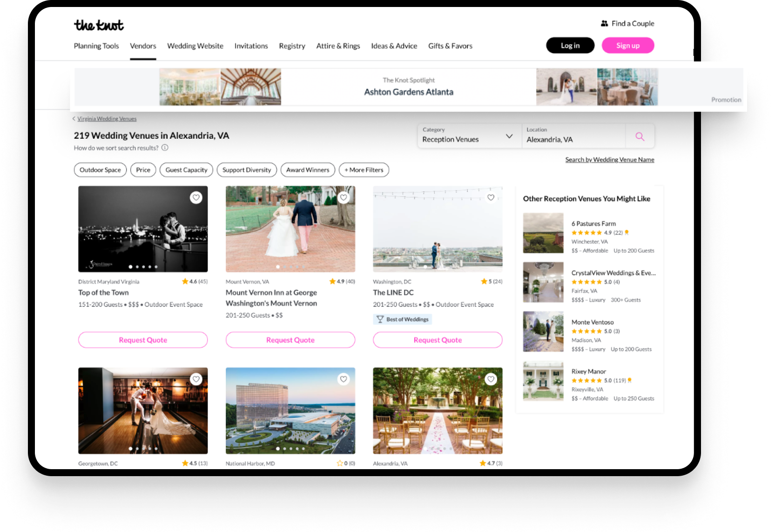The image size is (775, 532).
Task: Go to Invitations
Action: point(251,46)
